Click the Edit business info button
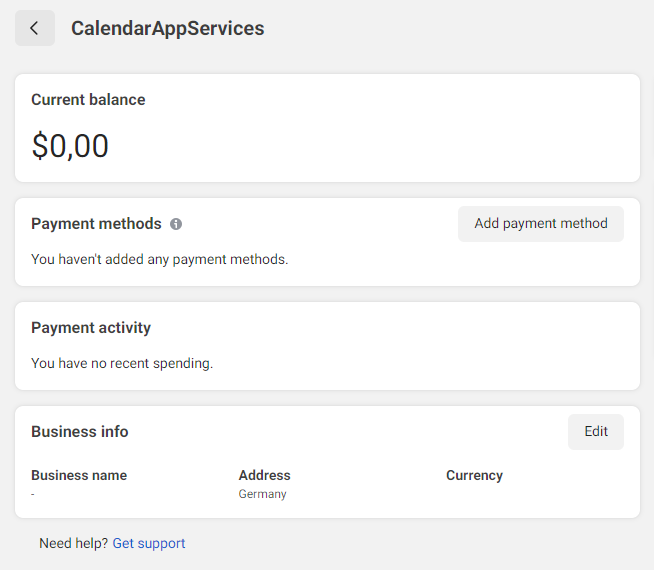654x570 pixels. (x=595, y=432)
